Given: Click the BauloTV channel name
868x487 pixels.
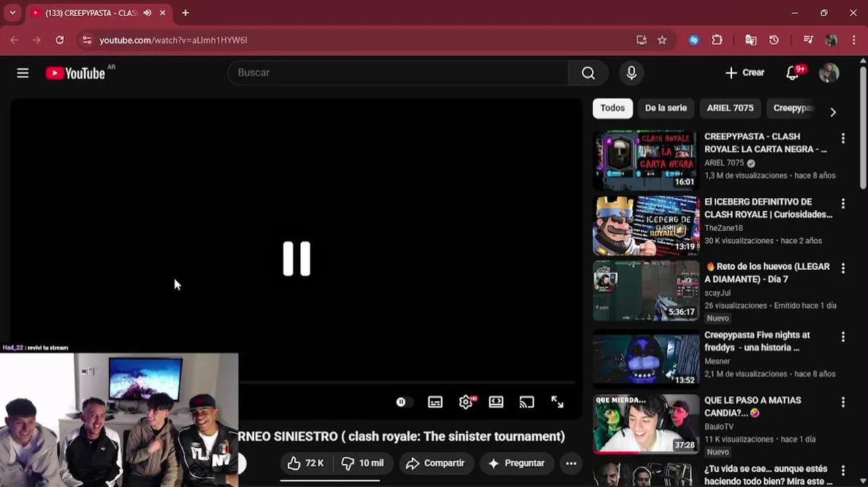Looking at the screenshot, I should (x=719, y=427).
